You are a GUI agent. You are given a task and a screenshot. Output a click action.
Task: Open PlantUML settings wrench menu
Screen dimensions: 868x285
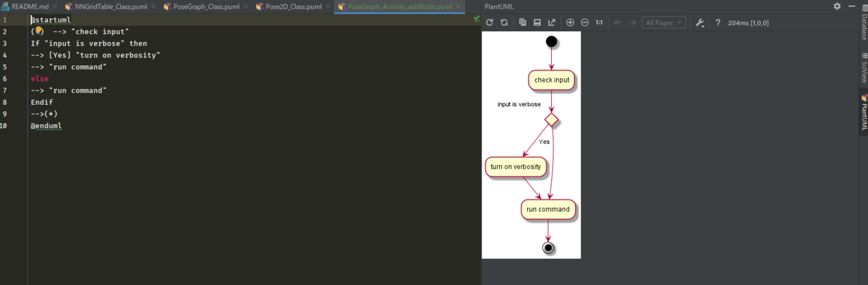tap(699, 22)
